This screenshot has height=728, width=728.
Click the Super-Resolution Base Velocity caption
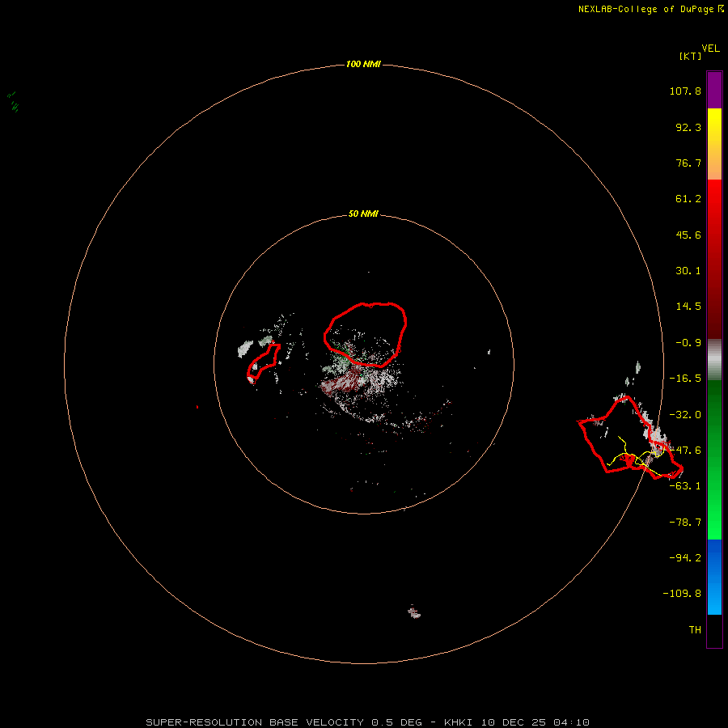coord(368,722)
